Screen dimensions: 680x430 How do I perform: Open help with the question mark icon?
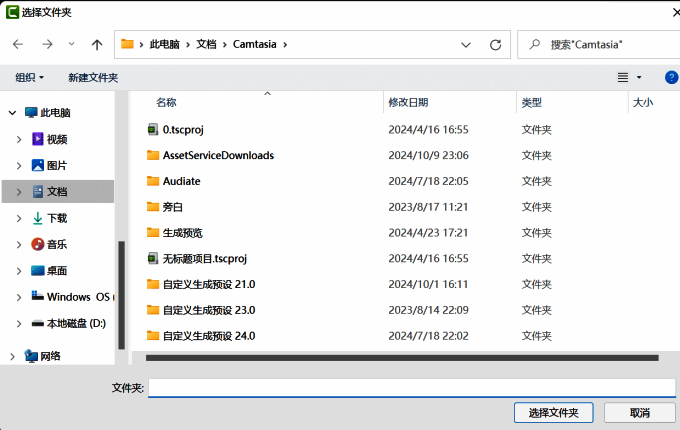[671, 78]
